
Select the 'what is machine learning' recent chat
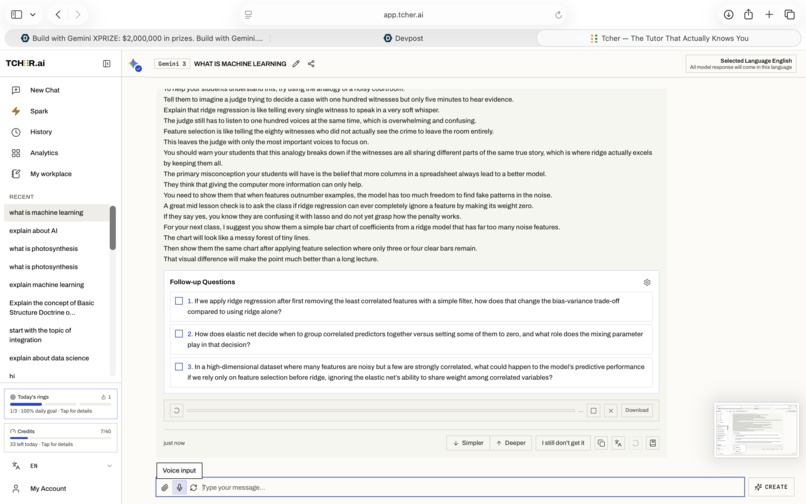tap(57, 212)
